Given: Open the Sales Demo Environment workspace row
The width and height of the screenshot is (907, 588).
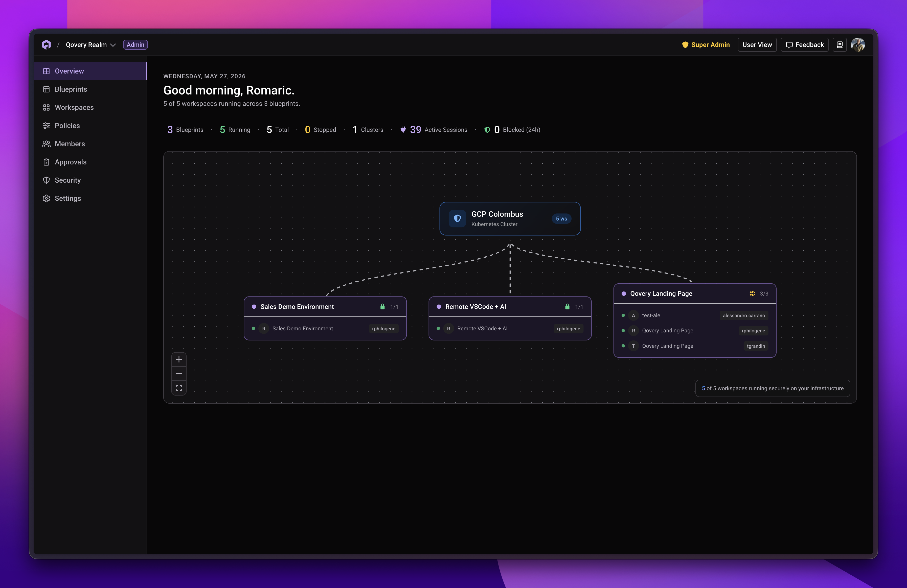Looking at the screenshot, I should pyautogui.click(x=325, y=328).
